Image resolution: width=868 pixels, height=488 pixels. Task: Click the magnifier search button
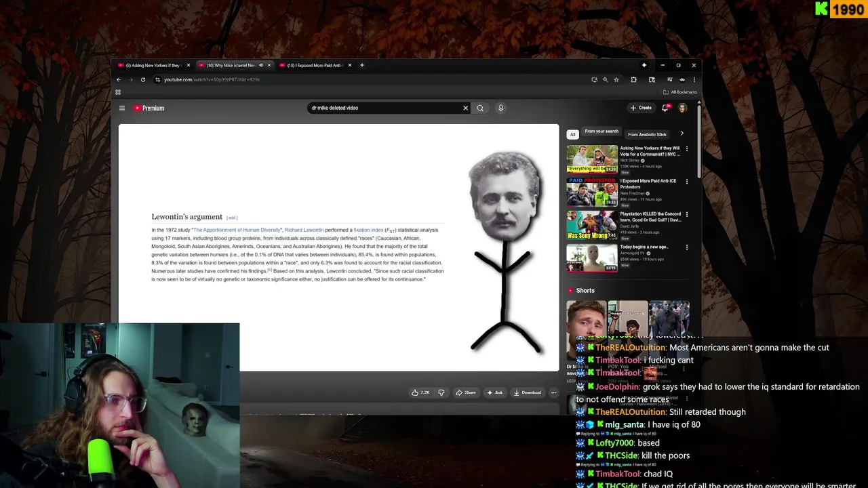pos(480,108)
